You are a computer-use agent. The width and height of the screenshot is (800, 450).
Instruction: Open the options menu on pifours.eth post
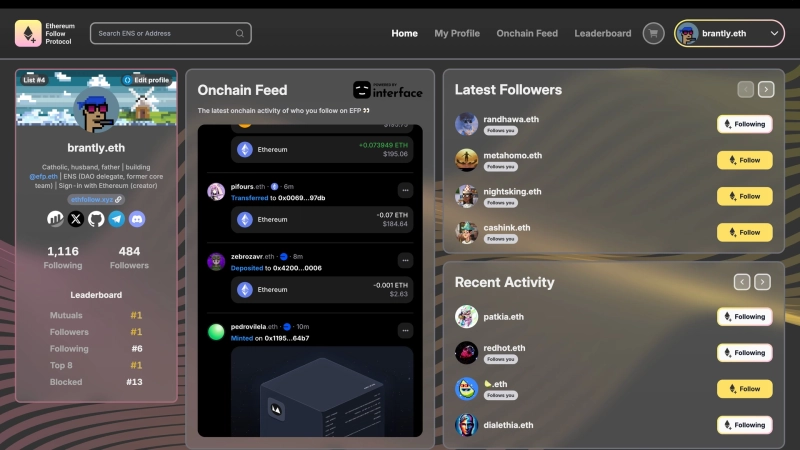[404, 190]
